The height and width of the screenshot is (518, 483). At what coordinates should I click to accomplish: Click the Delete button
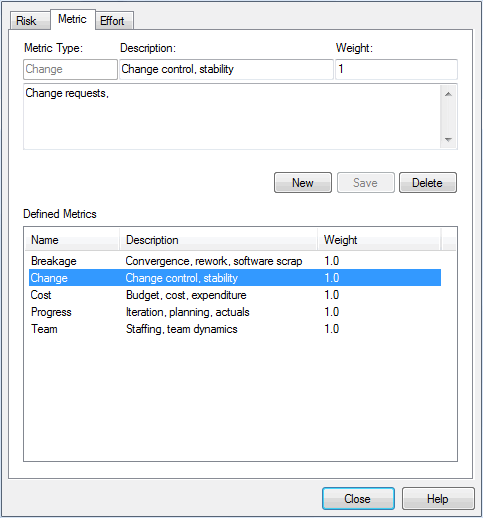428,183
